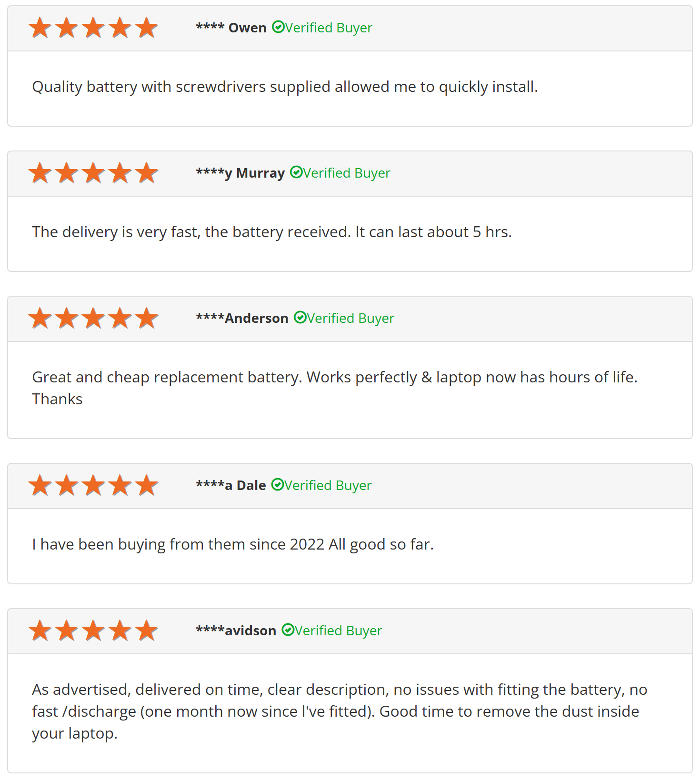700x781 pixels.
Task: Click the Verified Buyer label on Owen's review
Action: (329, 28)
